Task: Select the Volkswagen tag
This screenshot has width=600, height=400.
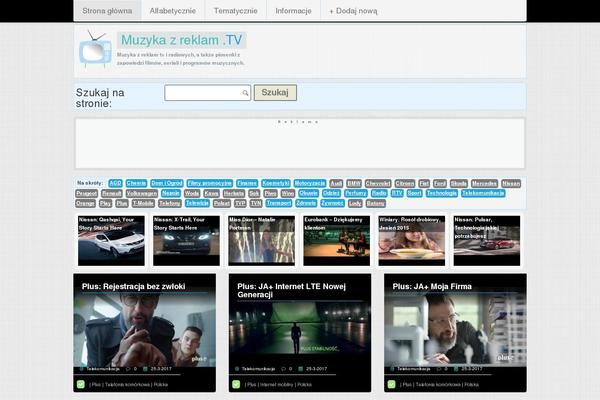Action: 142,193
